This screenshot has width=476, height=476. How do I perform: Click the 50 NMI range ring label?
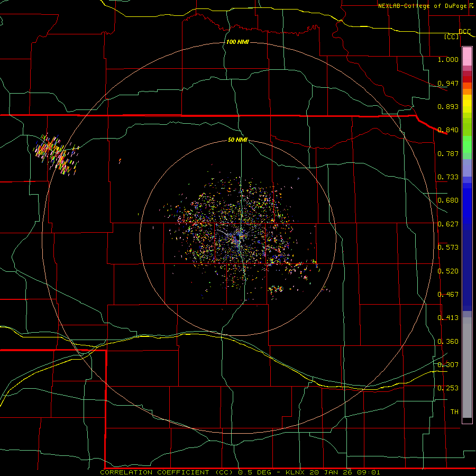[237, 140]
